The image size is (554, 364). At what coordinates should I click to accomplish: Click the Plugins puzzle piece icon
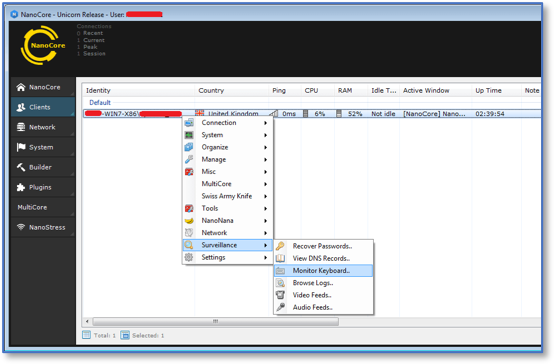click(x=21, y=187)
